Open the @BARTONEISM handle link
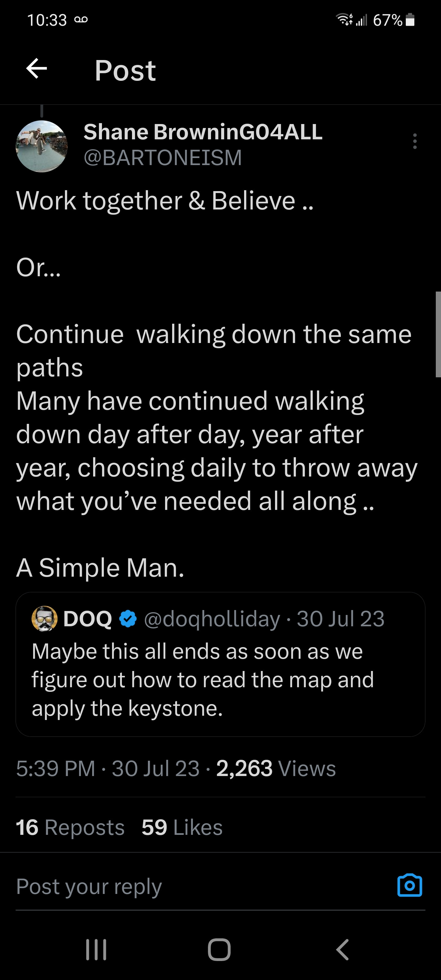The width and height of the screenshot is (441, 980). [x=163, y=157]
